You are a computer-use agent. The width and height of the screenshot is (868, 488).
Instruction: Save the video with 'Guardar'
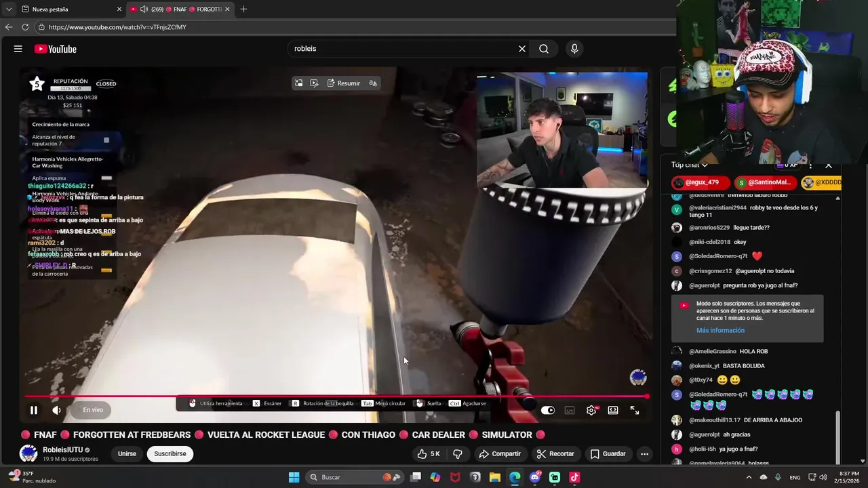click(x=608, y=454)
